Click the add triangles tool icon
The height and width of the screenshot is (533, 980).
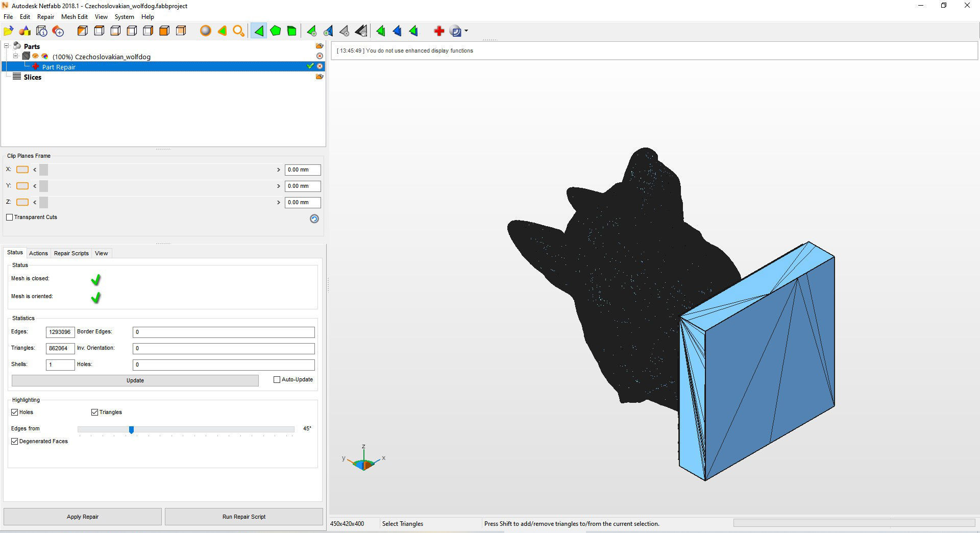(312, 31)
